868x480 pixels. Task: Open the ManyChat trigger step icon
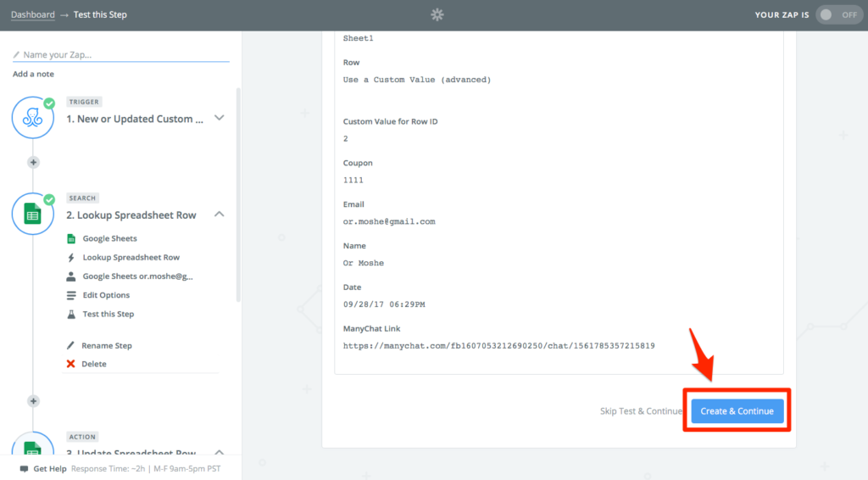tap(33, 117)
